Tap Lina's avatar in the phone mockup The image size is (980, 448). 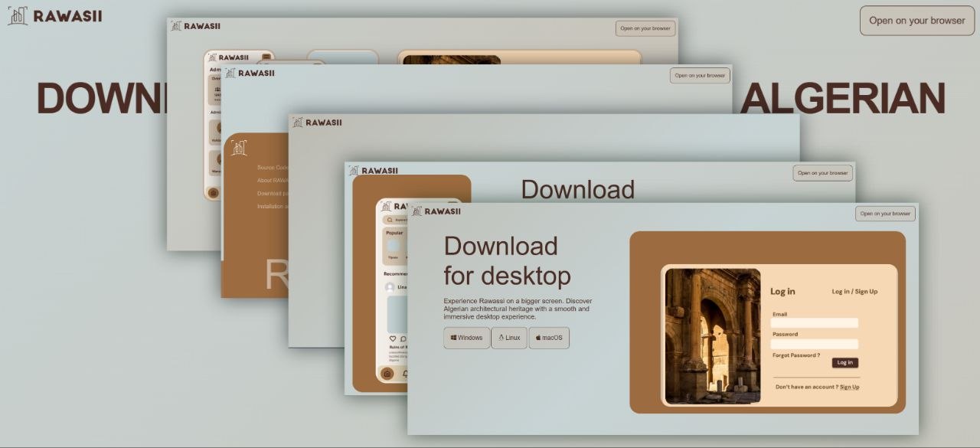coord(390,287)
